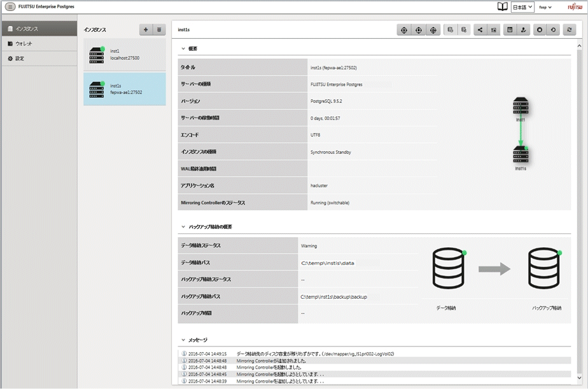Click the 'WAL最終適用時間' row label
Image resolution: width=588 pixels, height=389 pixels.
[x=199, y=169]
